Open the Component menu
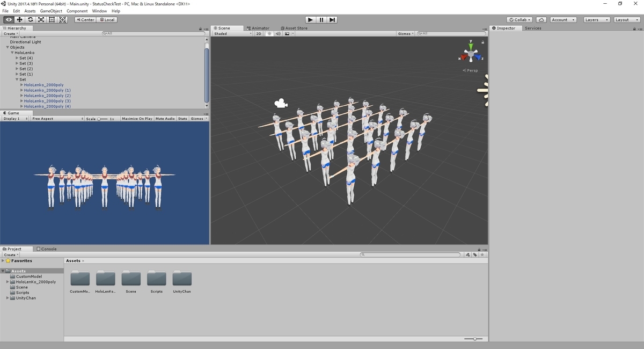 77,11
